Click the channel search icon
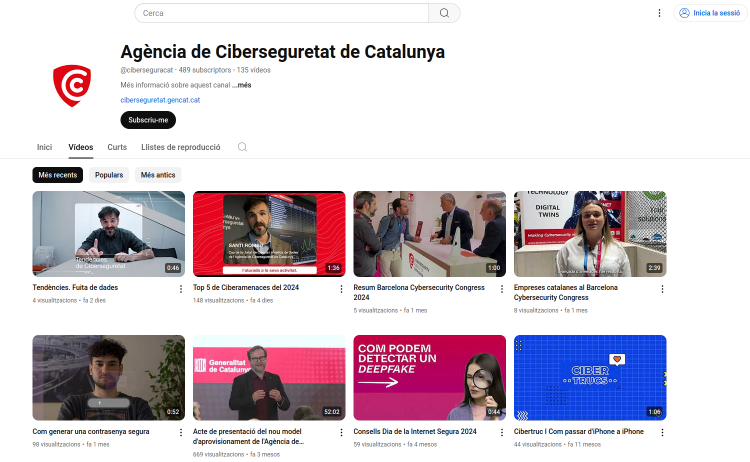 [243, 147]
